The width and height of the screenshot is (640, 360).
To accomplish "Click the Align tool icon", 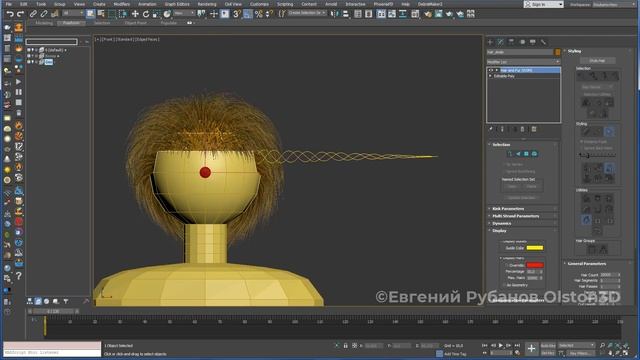I will tap(346, 14).
